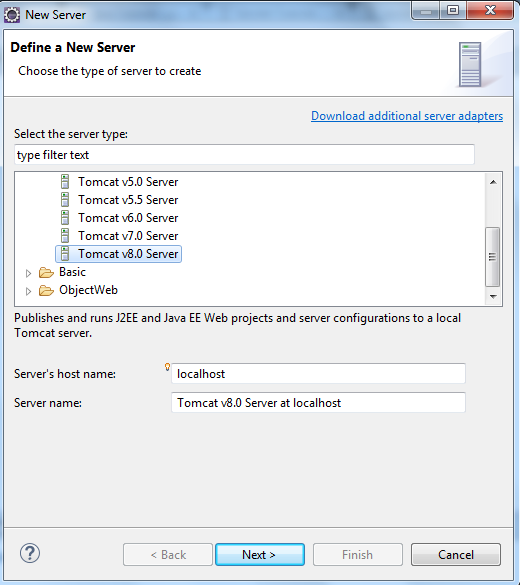
Task: Click the Tomcat v6.0 Server icon
Action: click(65, 218)
